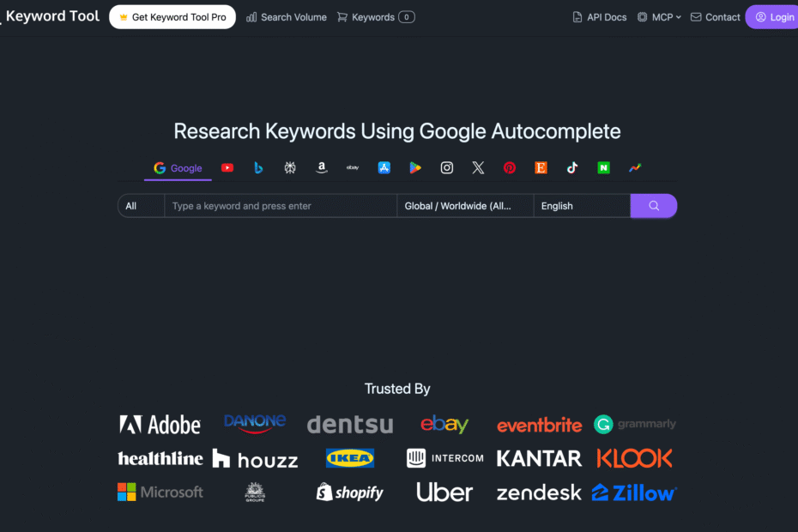Click the Shopify logo
Viewport: 798px width, 532px height.
[x=350, y=493]
